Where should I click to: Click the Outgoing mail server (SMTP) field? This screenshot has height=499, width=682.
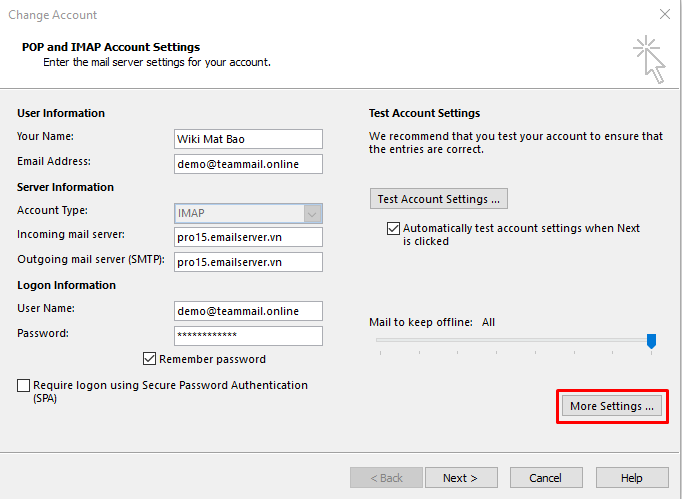tap(248, 262)
